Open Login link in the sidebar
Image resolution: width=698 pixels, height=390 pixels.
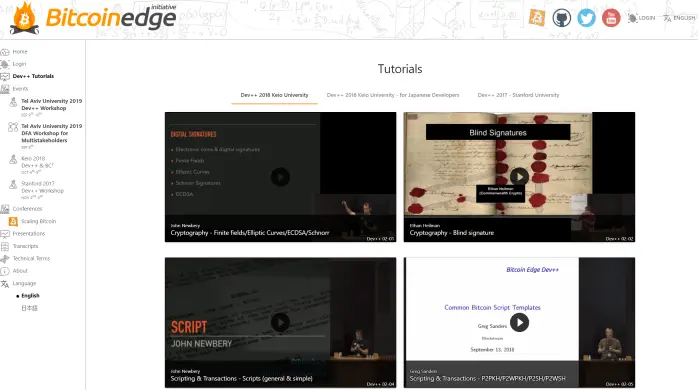[19, 64]
